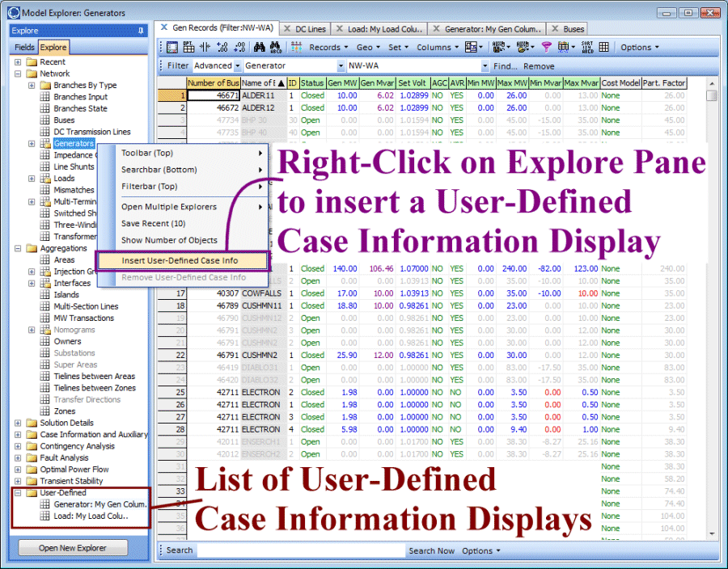The height and width of the screenshot is (569, 728).
Task: Click the second binoculars search icon
Action: tap(275, 48)
